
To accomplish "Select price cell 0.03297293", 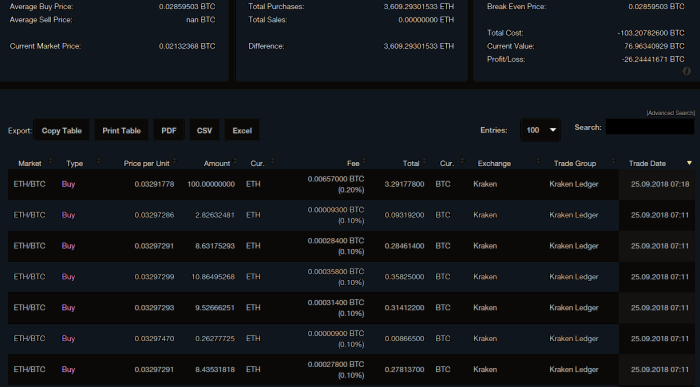I will click(x=154, y=307).
